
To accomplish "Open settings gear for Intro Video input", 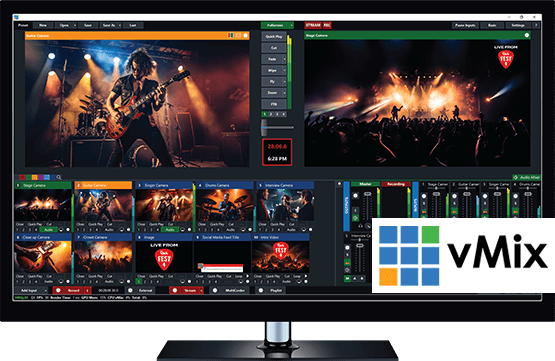I will (x=305, y=282).
